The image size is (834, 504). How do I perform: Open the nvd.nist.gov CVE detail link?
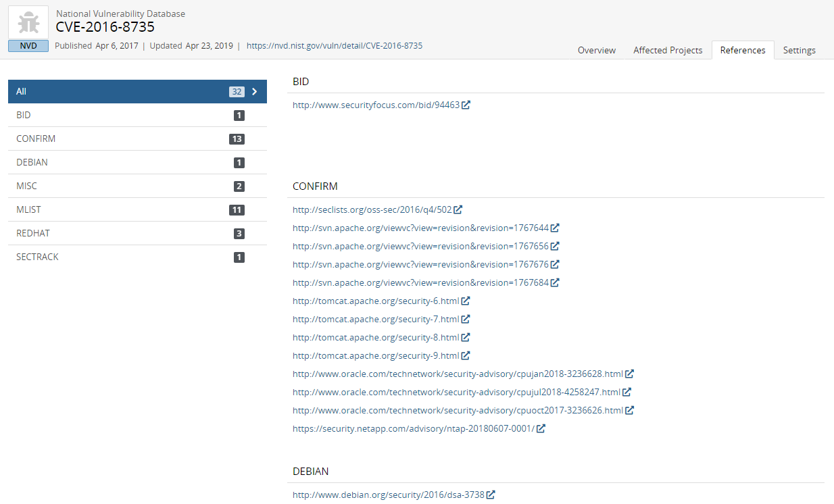(x=334, y=45)
